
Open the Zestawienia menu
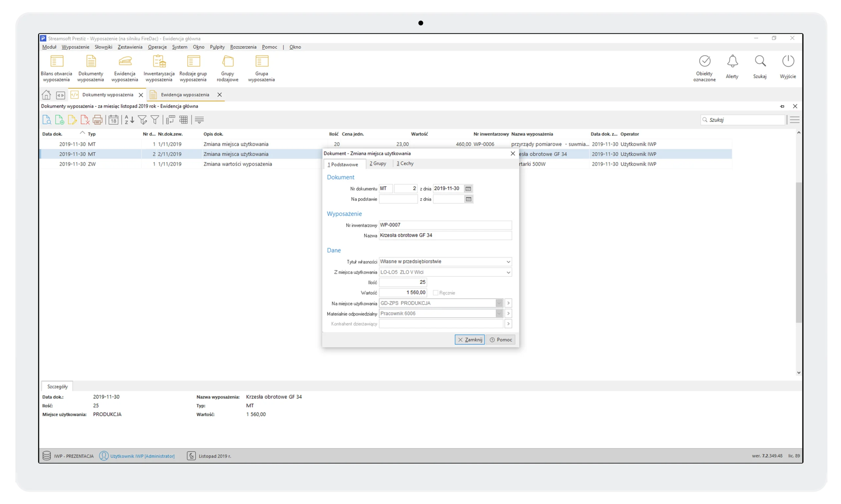tap(130, 47)
